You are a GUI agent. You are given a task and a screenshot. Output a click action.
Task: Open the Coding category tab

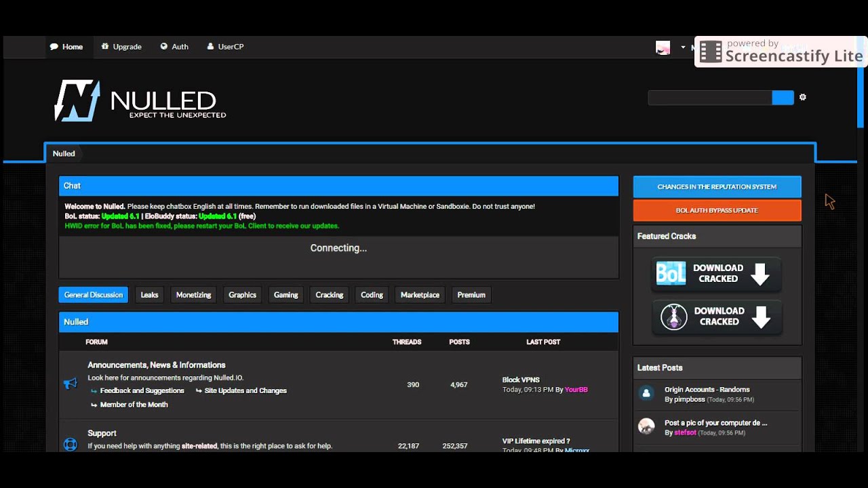tap(372, 295)
